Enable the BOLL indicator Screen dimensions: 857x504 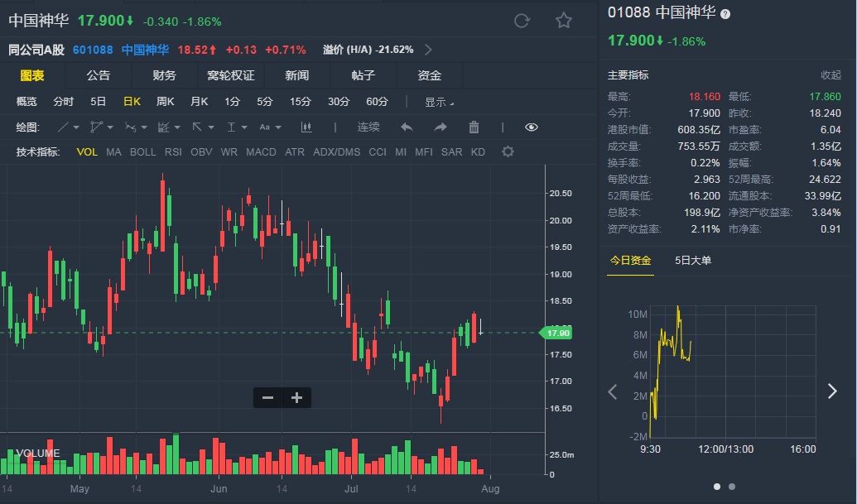[142, 152]
